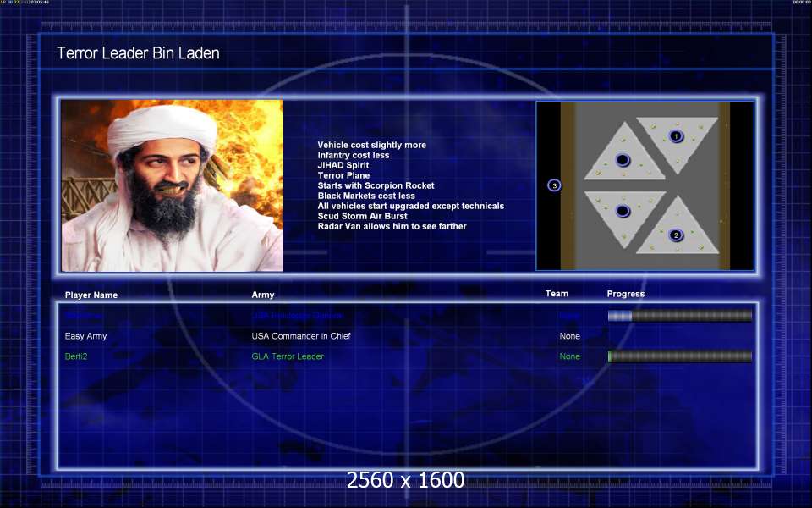Select start position marker 2 on map
Screen dimensions: 812x508
coord(676,235)
